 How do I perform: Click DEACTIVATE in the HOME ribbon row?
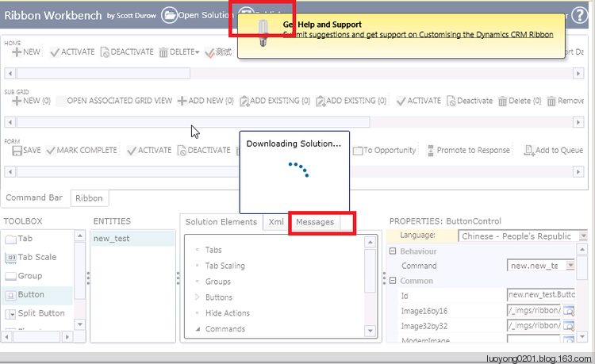[x=127, y=52]
